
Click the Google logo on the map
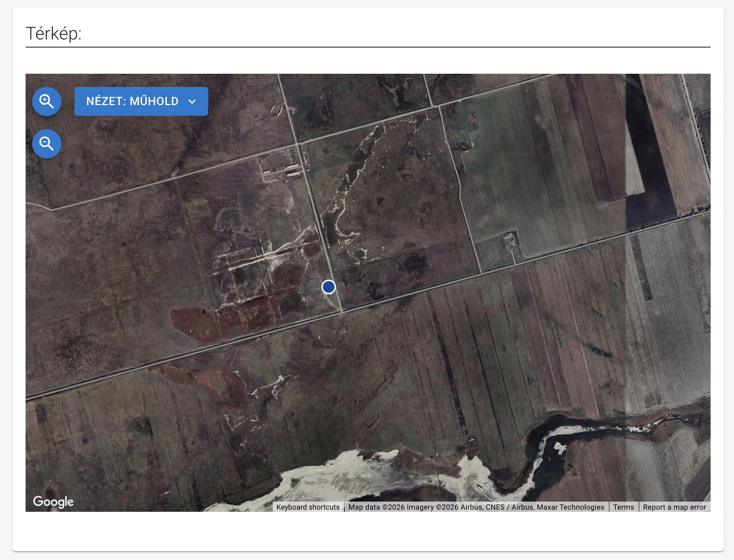click(x=53, y=502)
